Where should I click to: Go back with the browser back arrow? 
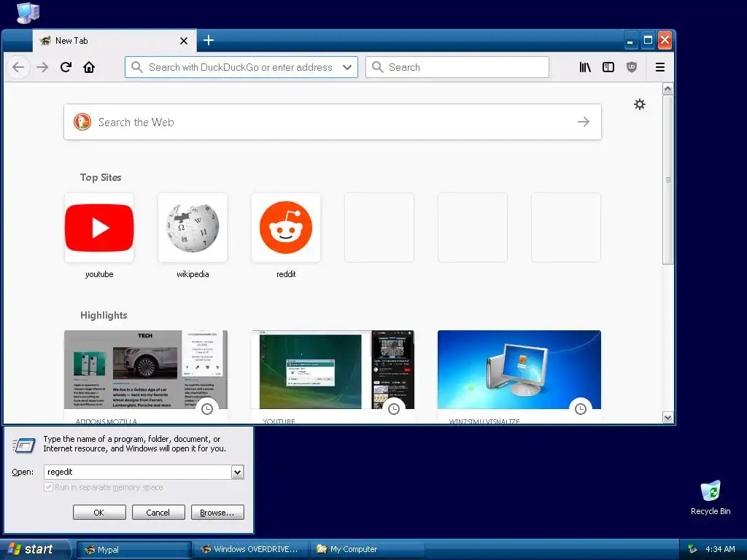(x=18, y=67)
